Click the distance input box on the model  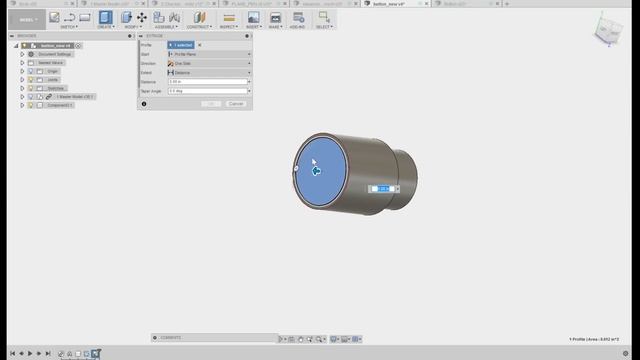pos(383,189)
